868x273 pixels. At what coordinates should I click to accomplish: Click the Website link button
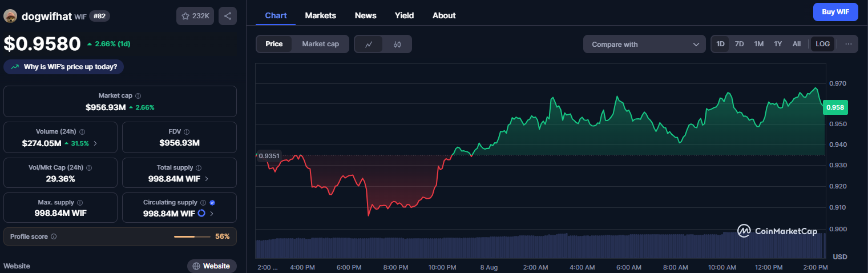coord(212,266)
